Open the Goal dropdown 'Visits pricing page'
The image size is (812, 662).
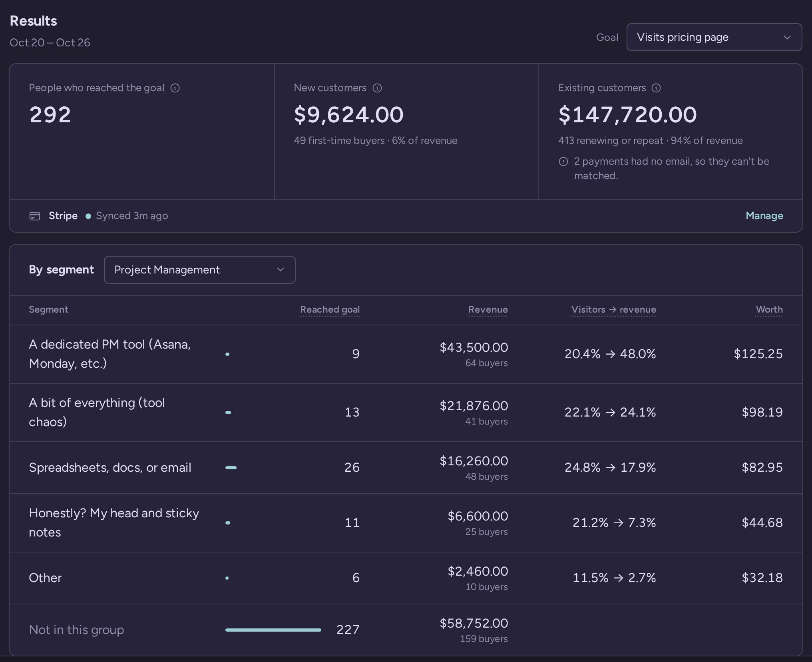pyautogui.click(x=714, y=37)
